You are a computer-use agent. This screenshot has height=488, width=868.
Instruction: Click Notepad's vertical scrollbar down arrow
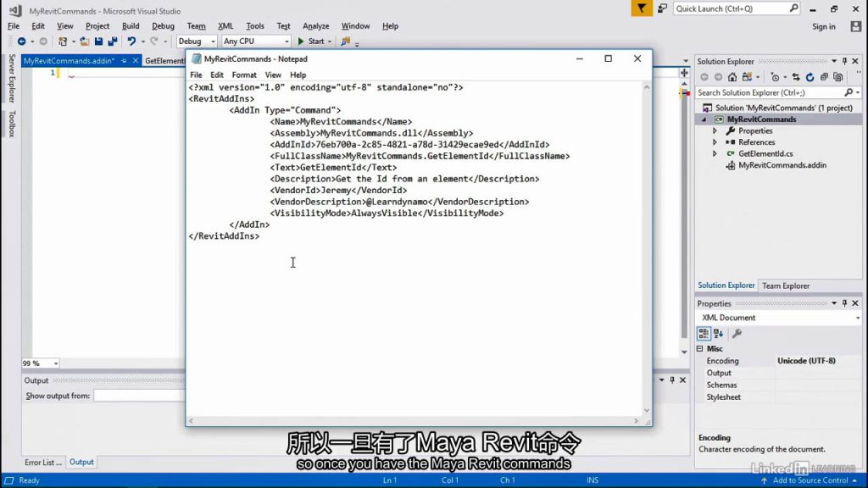tap(647, 411)
